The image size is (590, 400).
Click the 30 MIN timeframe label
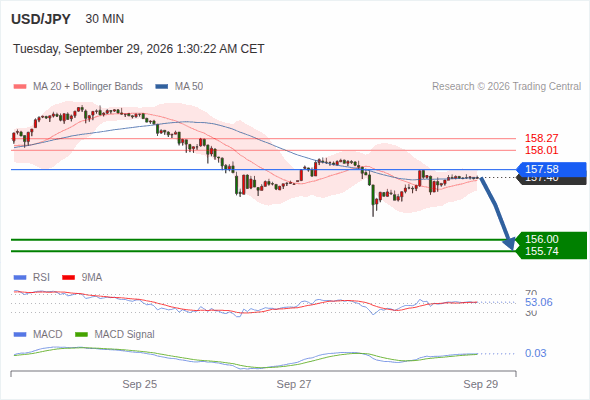click(105, 19)
